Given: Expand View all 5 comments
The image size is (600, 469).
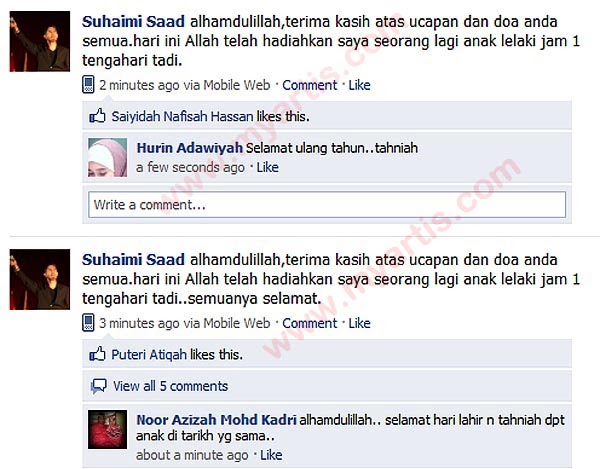Looking at the screenshot, I should pyautogui.click(x=170, y=386).
